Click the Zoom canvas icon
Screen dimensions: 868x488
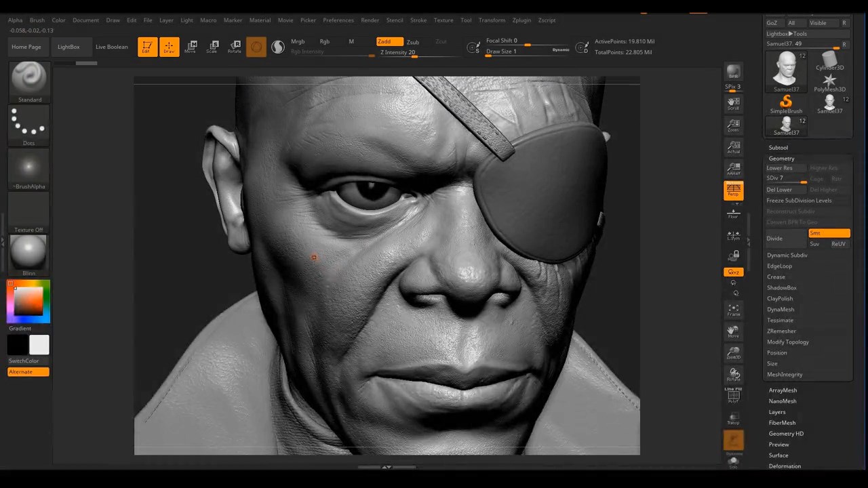pos(733,125)
